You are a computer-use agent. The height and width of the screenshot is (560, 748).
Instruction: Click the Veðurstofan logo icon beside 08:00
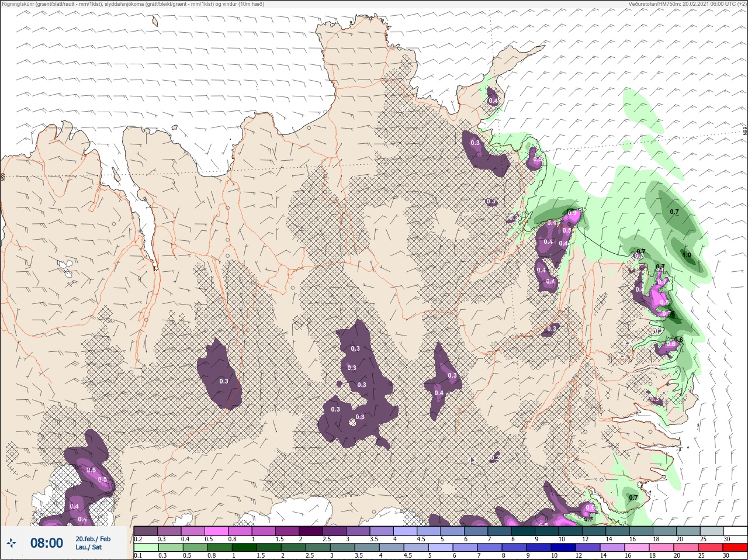(12, 544)
